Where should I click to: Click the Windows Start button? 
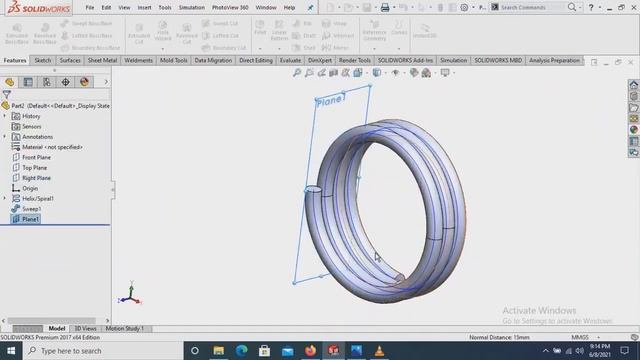(x=11, y=351)
